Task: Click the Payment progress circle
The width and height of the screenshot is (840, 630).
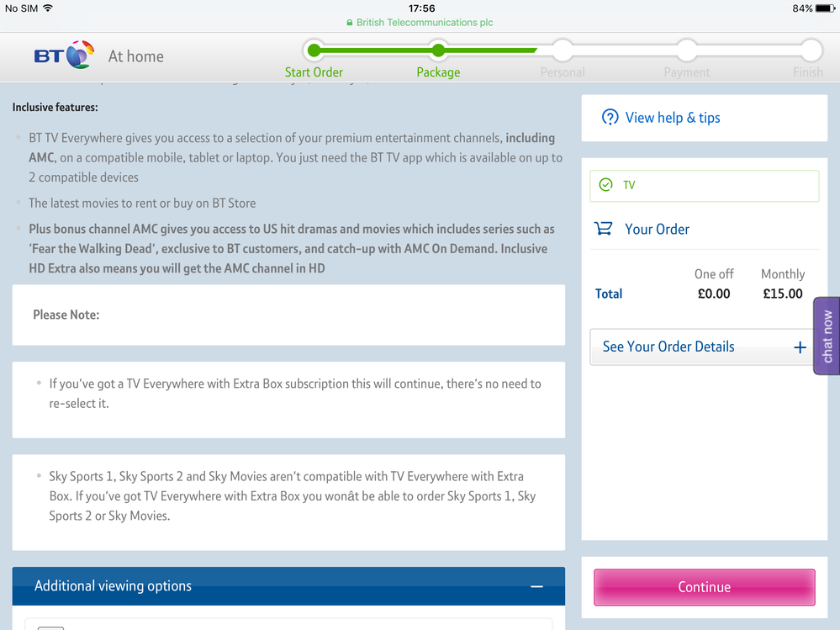Action: pos(687,50)
